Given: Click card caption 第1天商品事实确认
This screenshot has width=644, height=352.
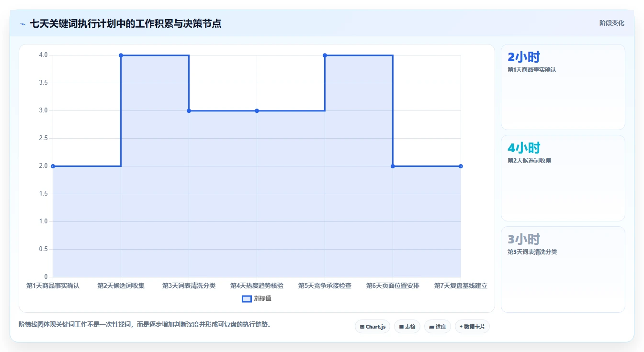Looking at the screenshot, I should click(x=532, y=69).
